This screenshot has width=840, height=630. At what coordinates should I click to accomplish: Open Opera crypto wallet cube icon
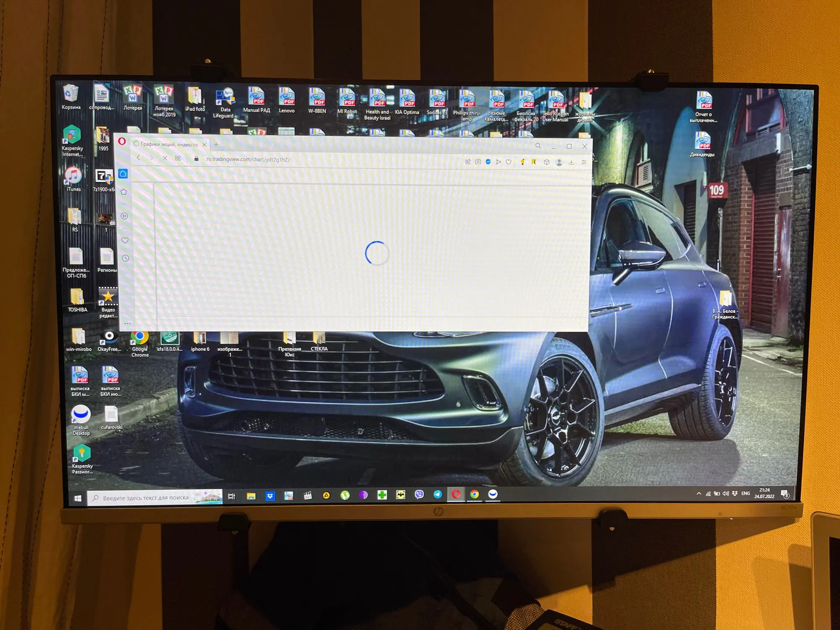(x=546, y=162)
